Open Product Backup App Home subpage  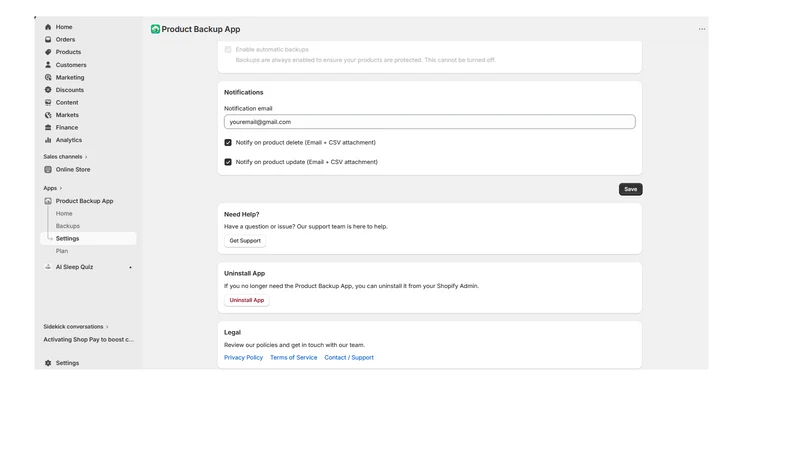point(64,213)
